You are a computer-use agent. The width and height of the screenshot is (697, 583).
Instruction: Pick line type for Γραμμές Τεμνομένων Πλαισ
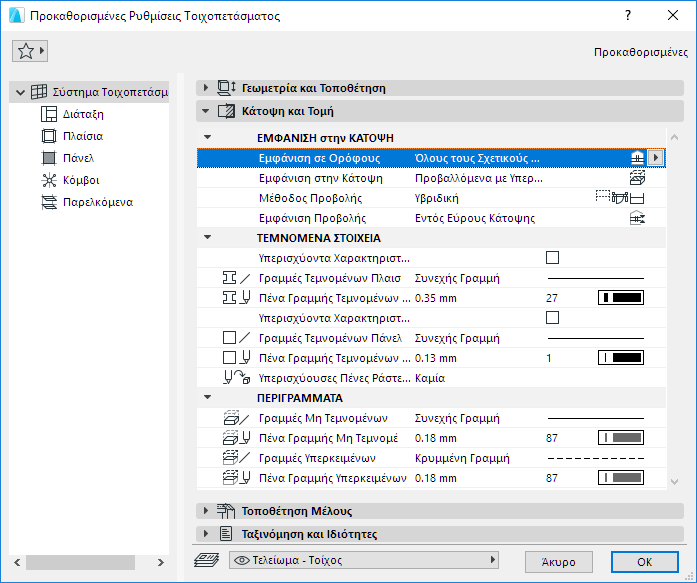[x=596, y=278]
